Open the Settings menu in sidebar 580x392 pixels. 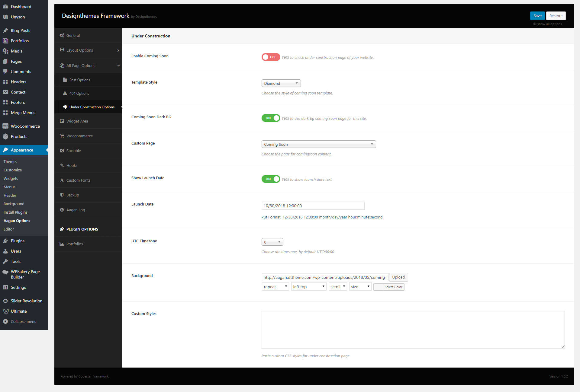(x=24, y=287)
